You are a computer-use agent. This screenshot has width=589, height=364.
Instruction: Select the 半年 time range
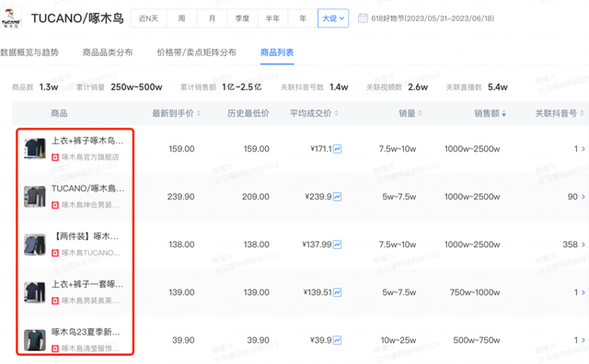point(272,18)
